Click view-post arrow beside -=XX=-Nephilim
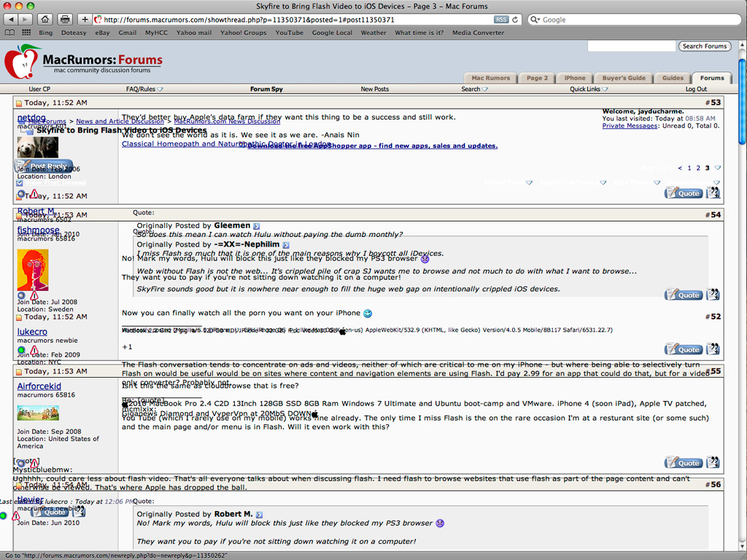Viewport: 747px width, 560px height. 286,245
